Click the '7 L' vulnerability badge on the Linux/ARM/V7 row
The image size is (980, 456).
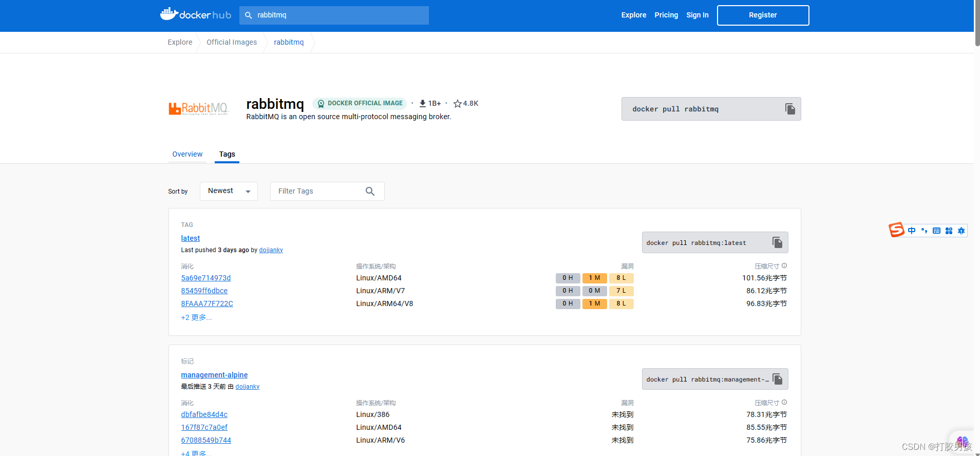621,291
